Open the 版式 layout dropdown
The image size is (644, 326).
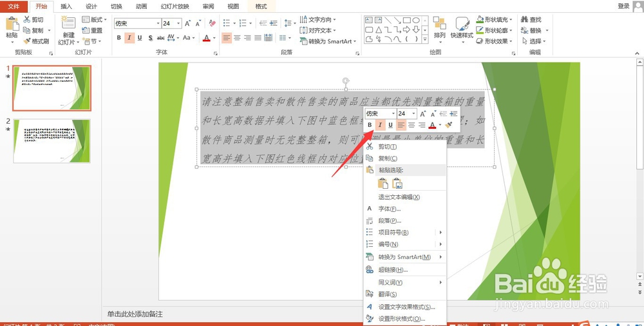[x=95, y=19]
